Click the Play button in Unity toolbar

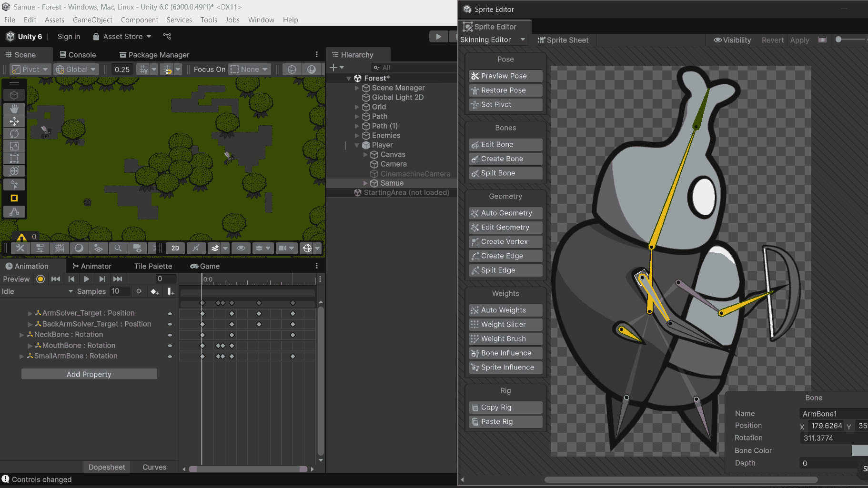pyautogui.click(x=438, y=37)
